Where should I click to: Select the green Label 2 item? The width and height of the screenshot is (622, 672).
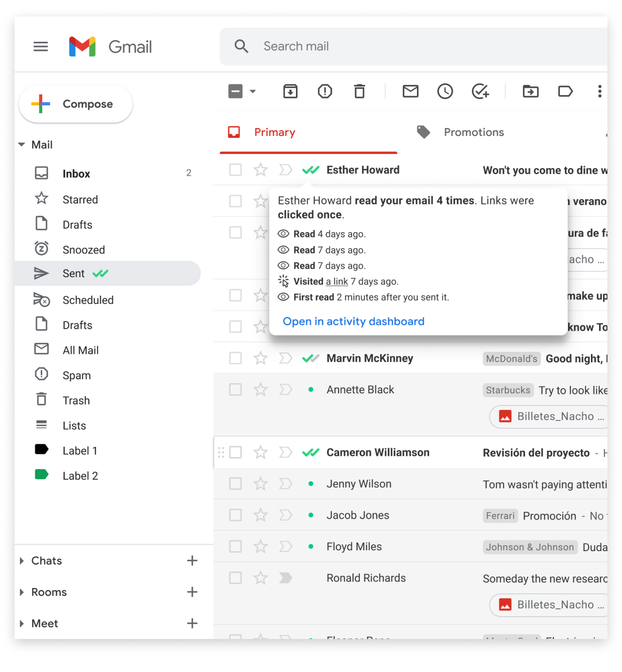[108, 476]
